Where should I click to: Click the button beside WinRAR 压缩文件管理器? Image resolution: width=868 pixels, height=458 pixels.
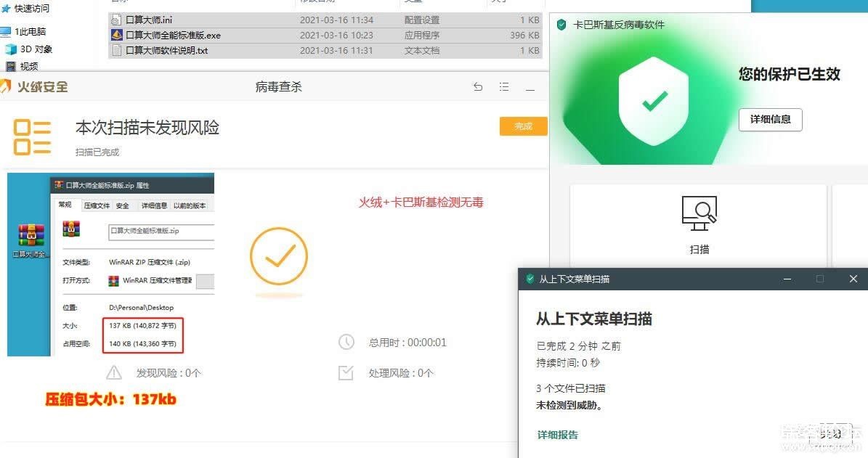coord(206,281)
